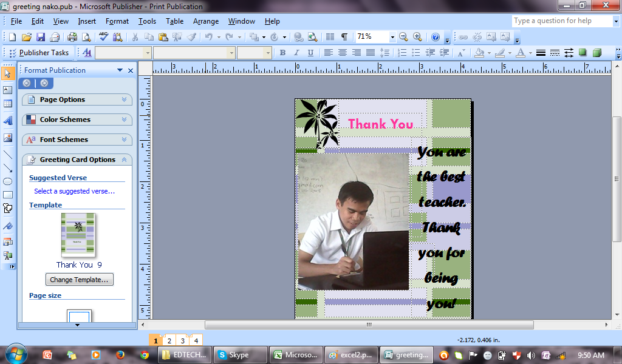Select the Insert Table tool

8,104
